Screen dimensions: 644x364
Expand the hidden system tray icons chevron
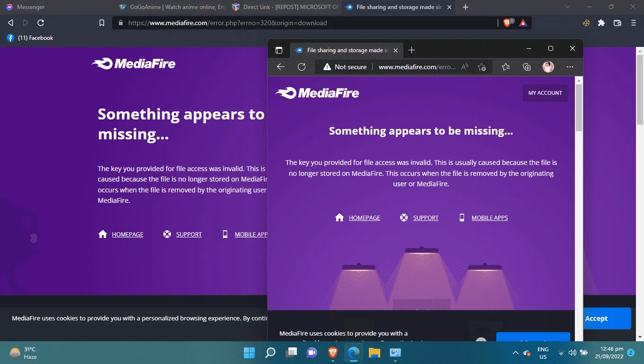516,353
